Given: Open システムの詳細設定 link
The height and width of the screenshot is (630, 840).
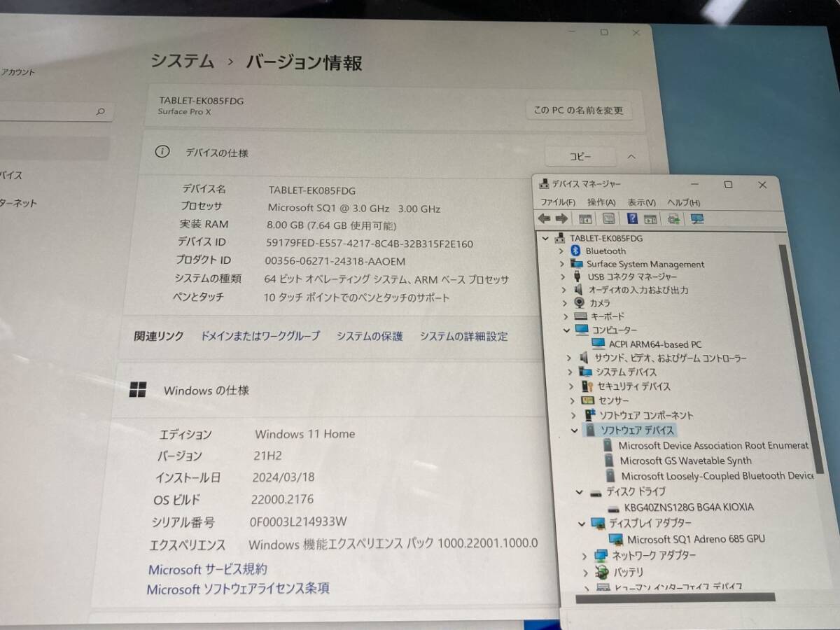Looking at the screenshot, I should click(x=464, y=336).
